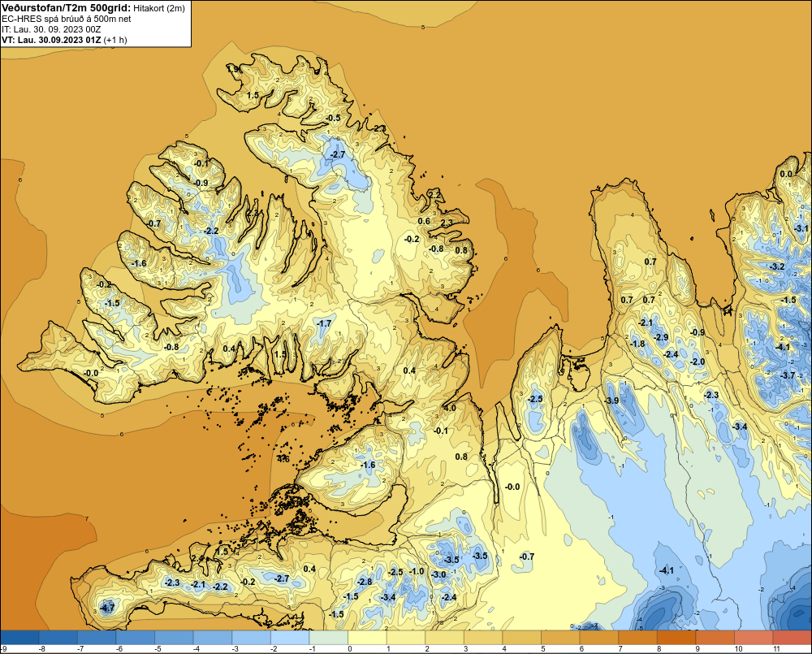The height and width of the screenshot is (654, 812).
Task: Click the -2.8 temperature value on the map
Action: pyautogui.click(x=365, y=582)
